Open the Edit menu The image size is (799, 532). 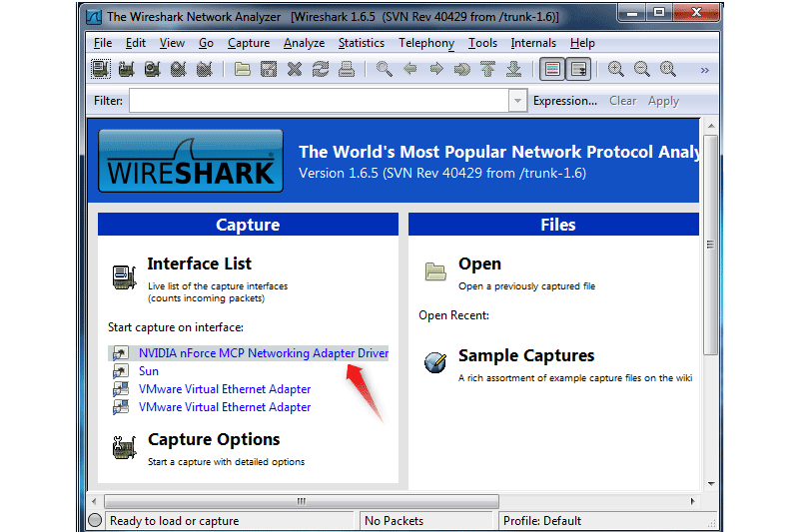pyautogui.click(x=136, y=43)
